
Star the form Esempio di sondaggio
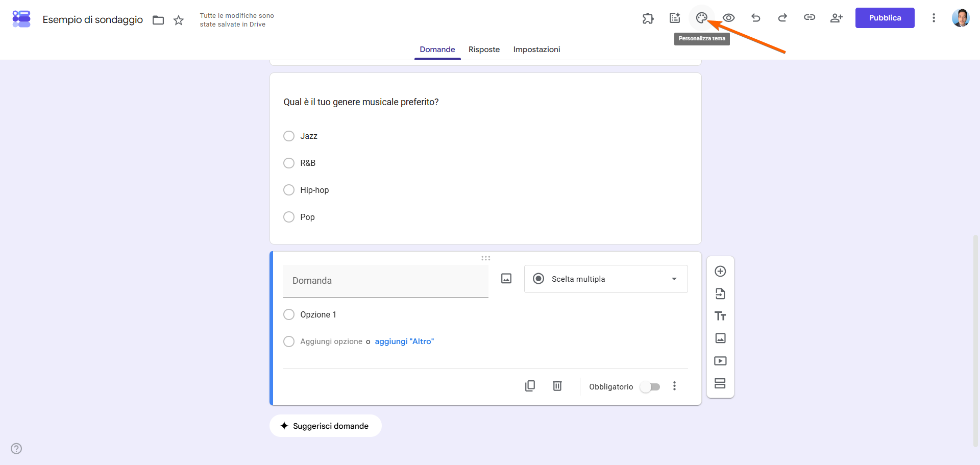tap(179, 20)
